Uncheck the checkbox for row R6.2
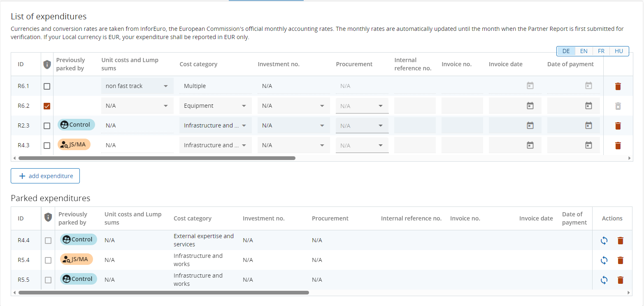The height and width of the screenshot is (306, 644). coord(47,106)
